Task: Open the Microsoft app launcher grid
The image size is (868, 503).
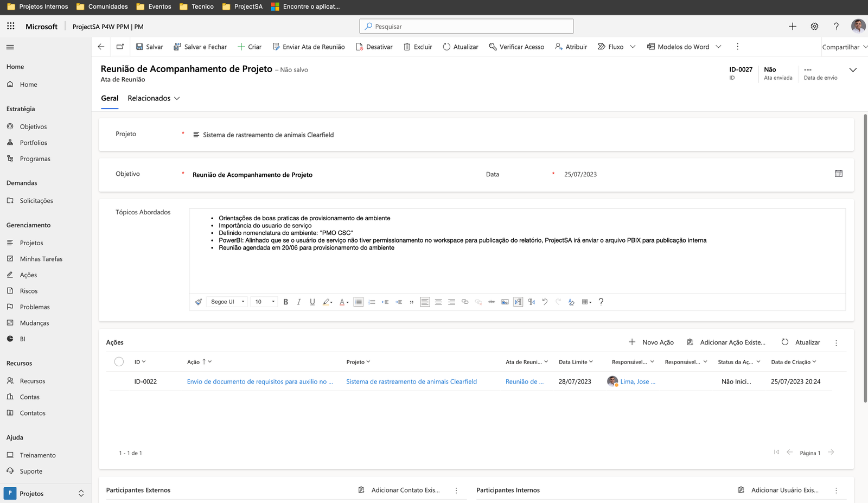Action: (x=11, y=26)
